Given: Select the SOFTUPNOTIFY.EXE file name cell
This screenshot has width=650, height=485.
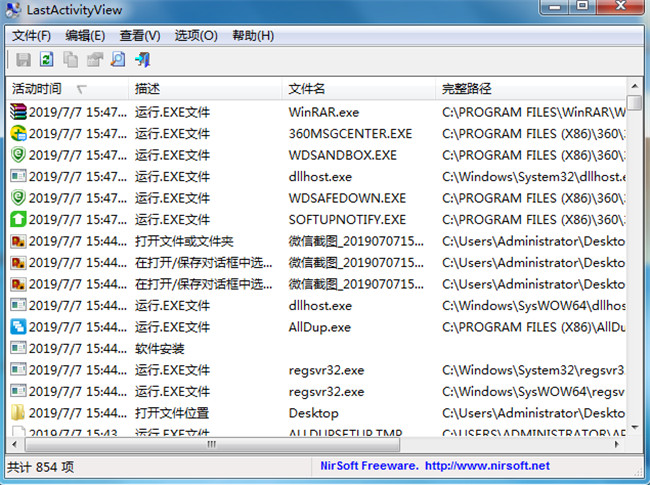Looking at the screenshot, I should pos(347,219).
